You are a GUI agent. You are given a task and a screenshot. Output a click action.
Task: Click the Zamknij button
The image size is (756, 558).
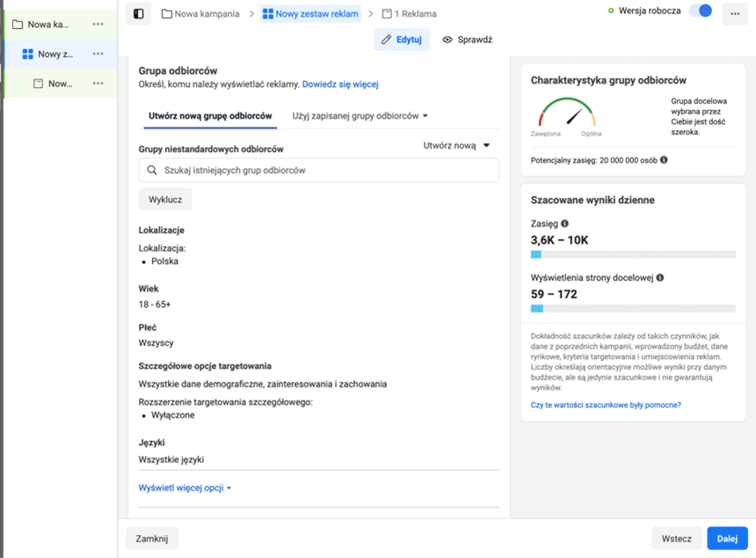(152, 539)
